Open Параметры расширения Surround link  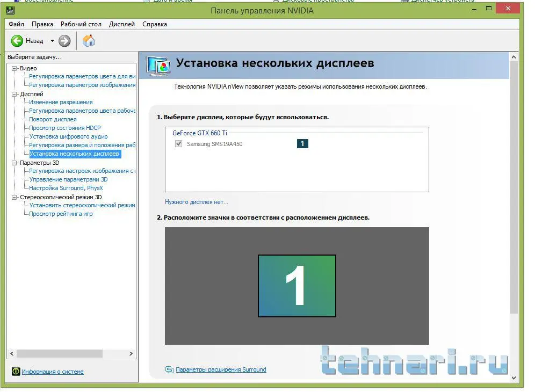[x=221, y=369]
